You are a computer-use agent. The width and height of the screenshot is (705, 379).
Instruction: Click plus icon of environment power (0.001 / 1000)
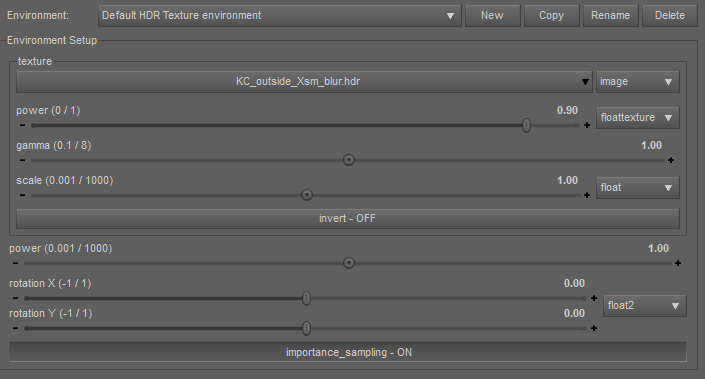coord(678,263)
